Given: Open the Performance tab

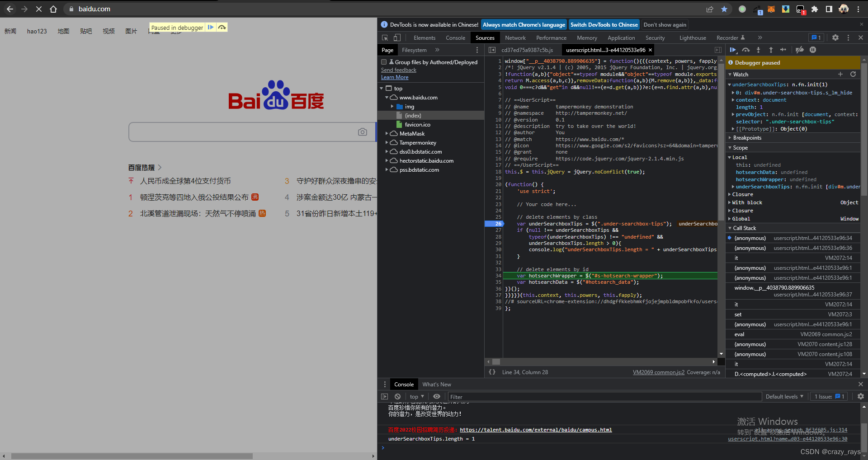Looking at the screenshot, I should pyautogui.click(x=551, y=38).
